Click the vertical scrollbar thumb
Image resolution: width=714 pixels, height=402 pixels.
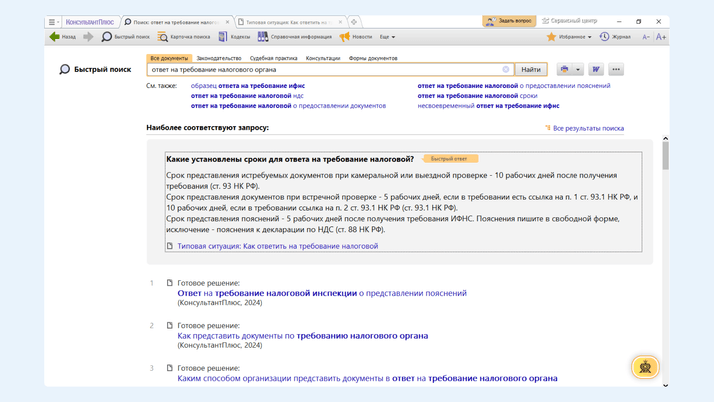[x=665, y=156]
